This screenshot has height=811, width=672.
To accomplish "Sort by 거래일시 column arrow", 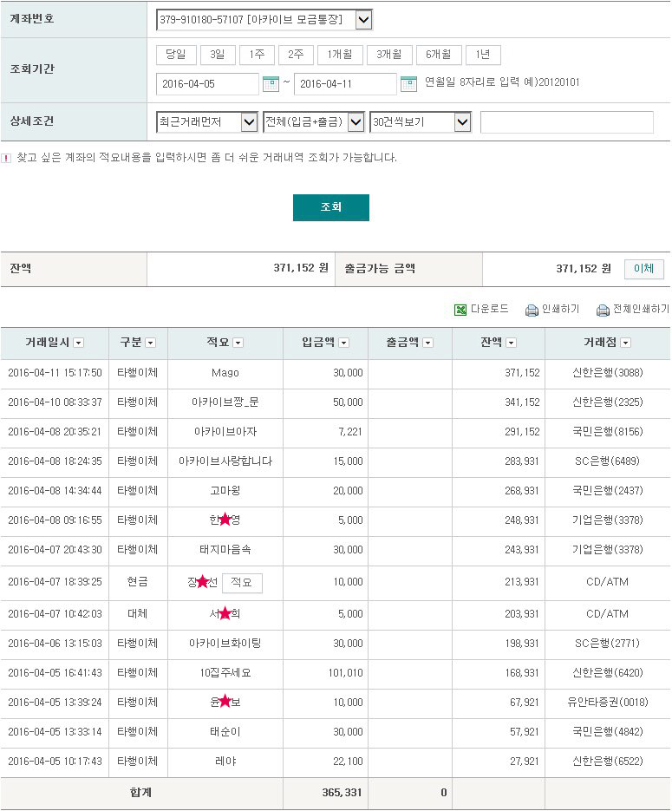I will (79, 343).
